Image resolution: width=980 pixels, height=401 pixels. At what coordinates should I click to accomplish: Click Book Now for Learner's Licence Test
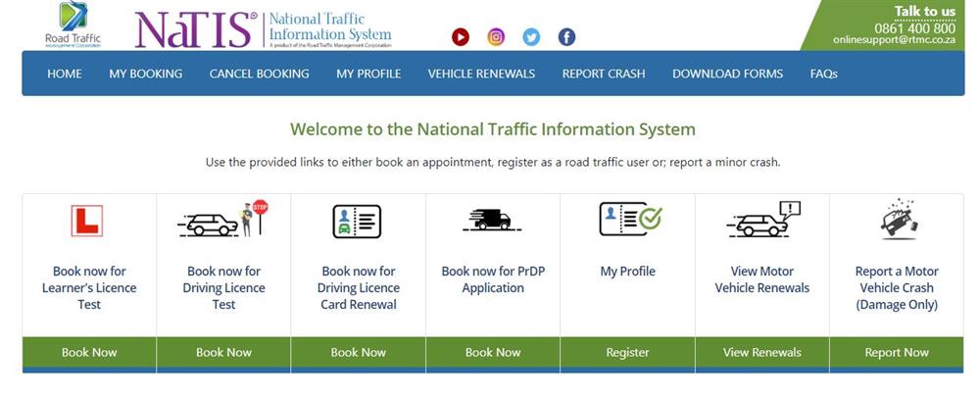(x=89, y=352)
